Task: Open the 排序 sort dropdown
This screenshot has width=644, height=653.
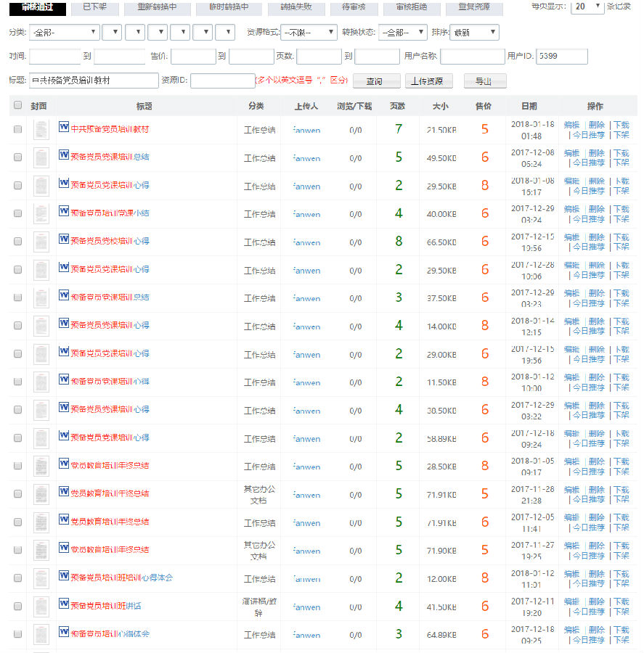Action: click(x=473, y=33)
